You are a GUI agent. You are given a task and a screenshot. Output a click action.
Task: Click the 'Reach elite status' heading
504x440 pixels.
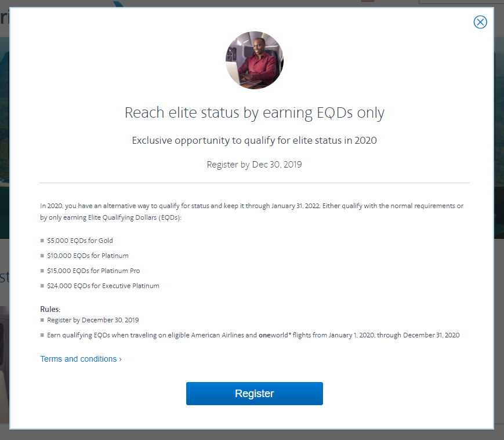point(254,112)
